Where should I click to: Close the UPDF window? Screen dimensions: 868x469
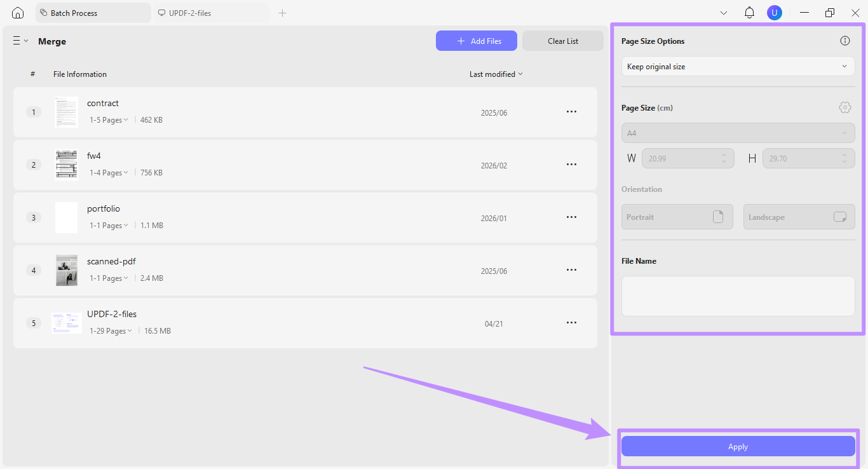click(855, 13)
